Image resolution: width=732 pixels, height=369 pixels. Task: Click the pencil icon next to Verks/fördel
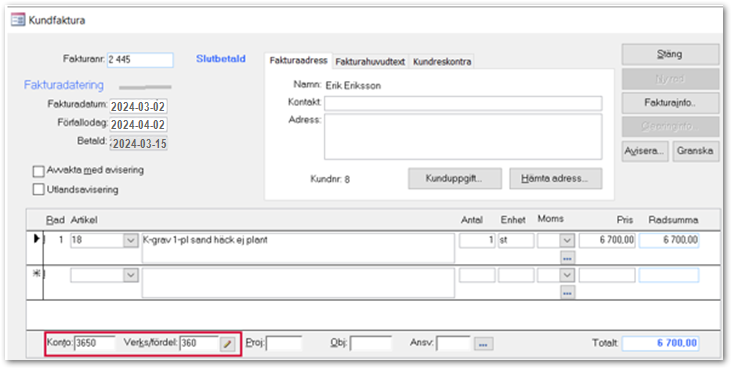click(x=227, y=344)
